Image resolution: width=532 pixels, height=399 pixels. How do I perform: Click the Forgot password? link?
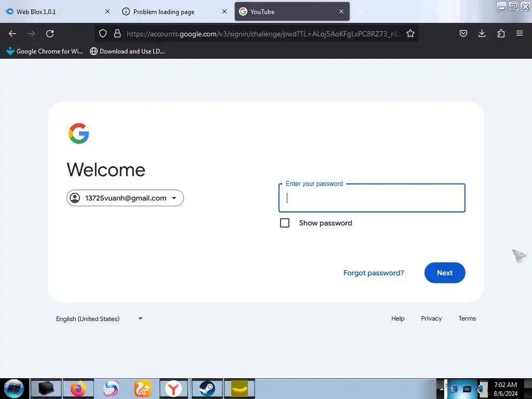point(374,273)
